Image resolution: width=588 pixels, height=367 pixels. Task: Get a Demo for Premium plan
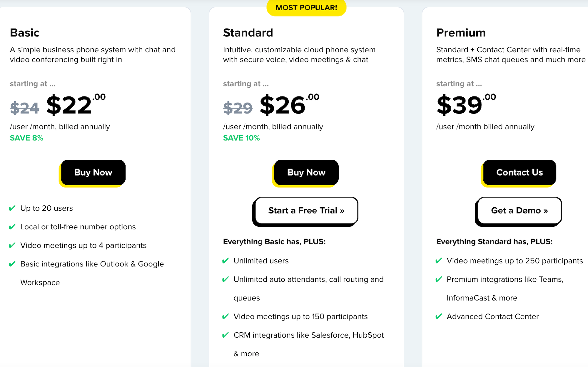[519, 209]
